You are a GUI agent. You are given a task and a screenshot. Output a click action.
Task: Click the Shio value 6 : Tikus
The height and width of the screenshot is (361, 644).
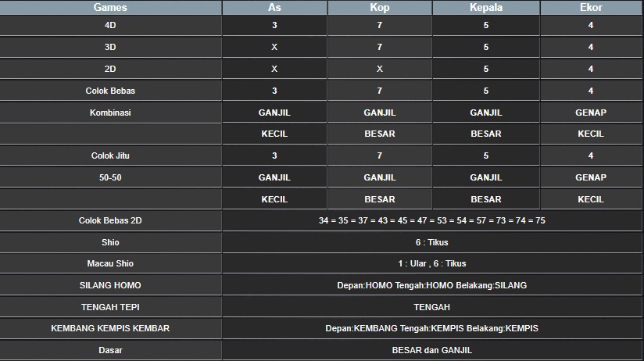tap(432, 242)
